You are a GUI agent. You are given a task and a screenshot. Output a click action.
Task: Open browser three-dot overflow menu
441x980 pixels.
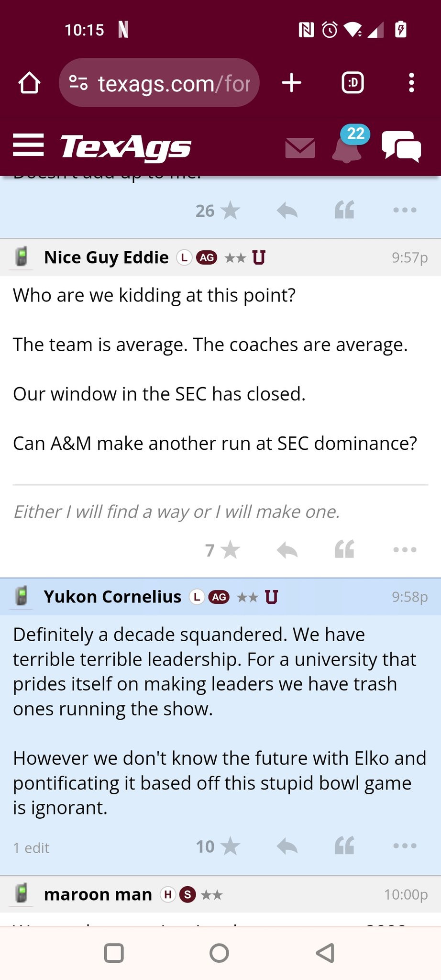coord(411,83)
